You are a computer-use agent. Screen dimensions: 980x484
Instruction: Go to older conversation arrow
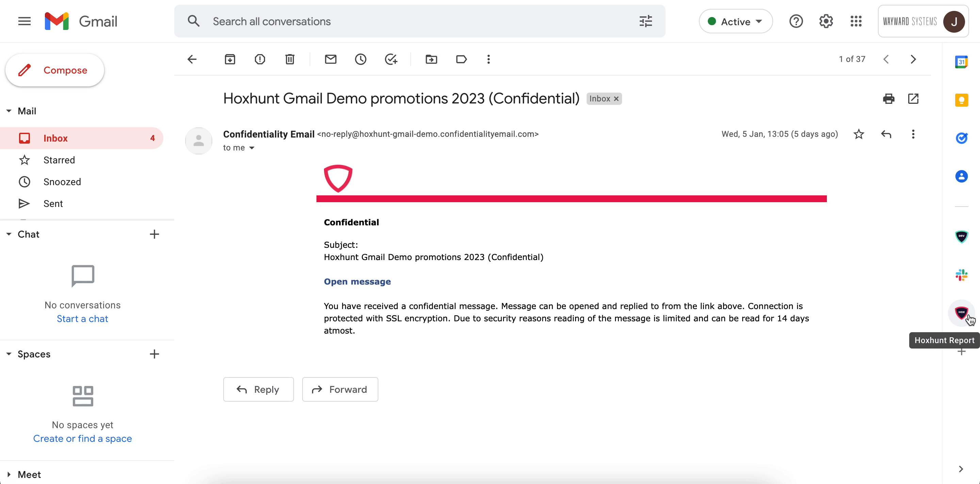point(913,59)
